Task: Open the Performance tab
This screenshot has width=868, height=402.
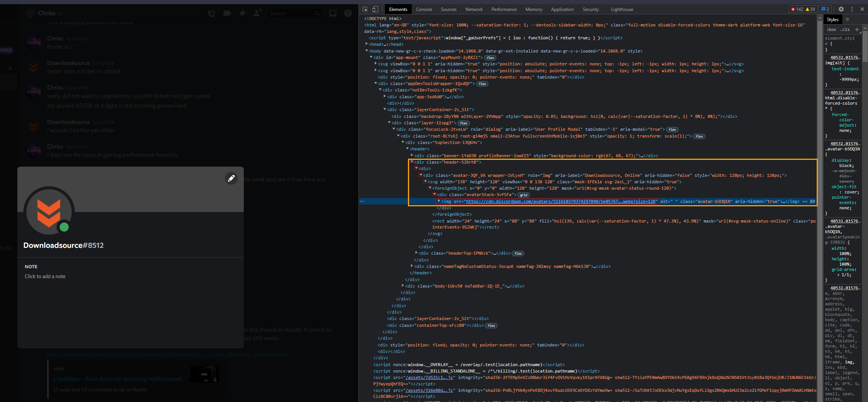Action: (x=504, y=9)
